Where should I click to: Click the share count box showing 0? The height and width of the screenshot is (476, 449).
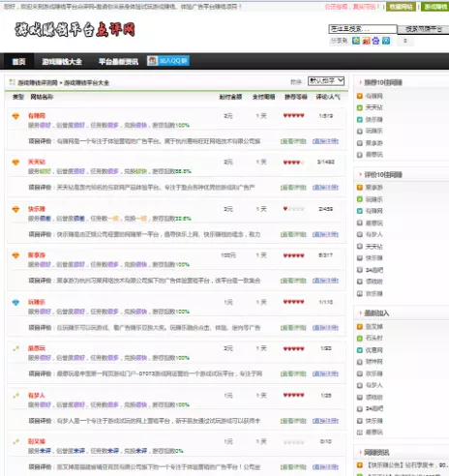pyautogui.click(x=405, y=41)
